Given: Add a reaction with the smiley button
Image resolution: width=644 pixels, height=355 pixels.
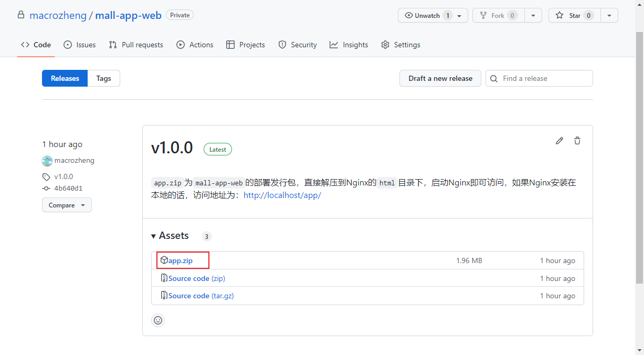Looking at the screenshot, I should (158, 320).
